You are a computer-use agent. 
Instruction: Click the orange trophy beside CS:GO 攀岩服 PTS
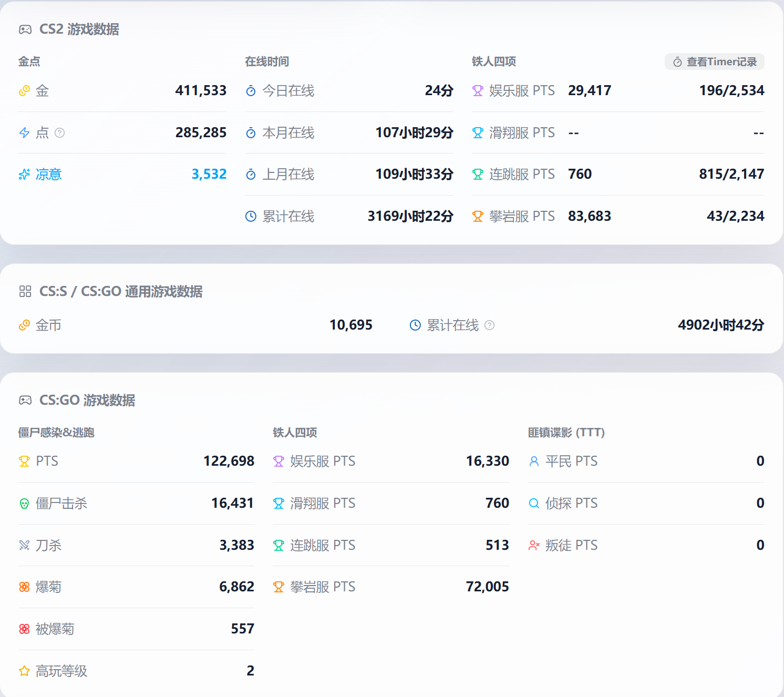[278, 587]
